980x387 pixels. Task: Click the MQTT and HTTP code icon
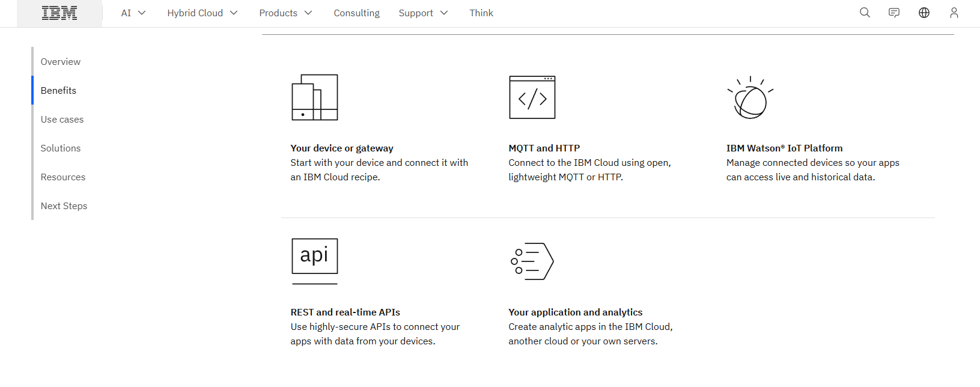tap(532, 97)
